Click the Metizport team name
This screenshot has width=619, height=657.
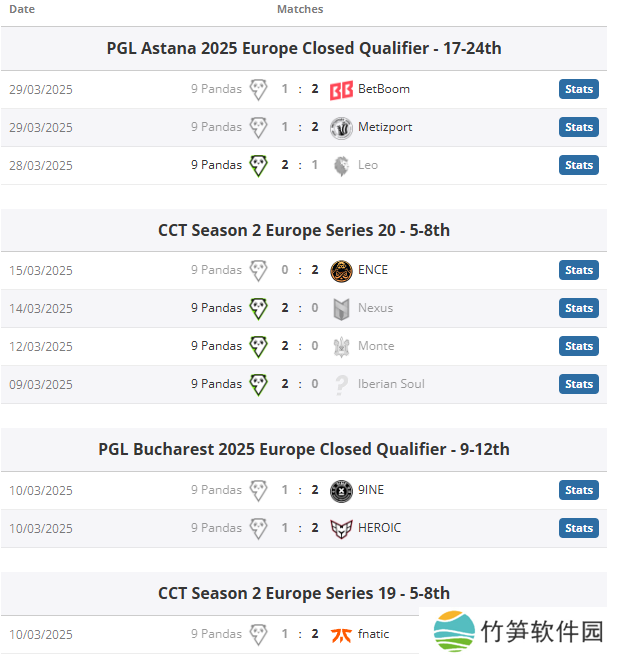click(x=385, y=127)
